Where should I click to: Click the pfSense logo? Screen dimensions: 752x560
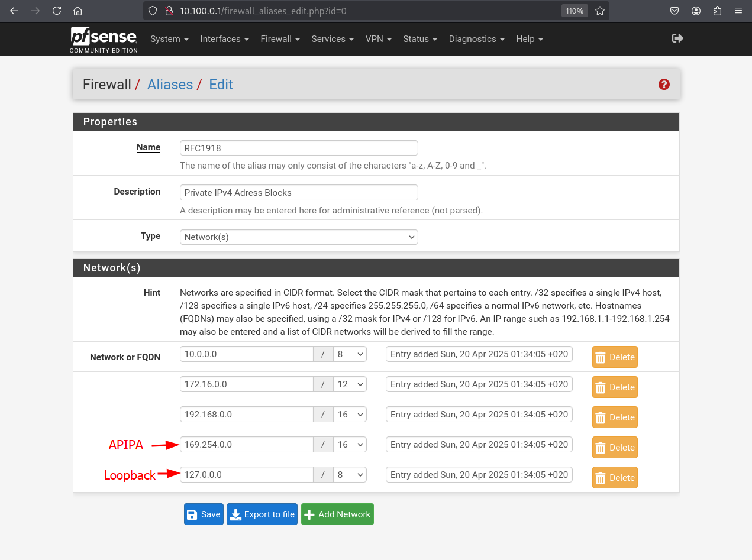click(104, 40)
